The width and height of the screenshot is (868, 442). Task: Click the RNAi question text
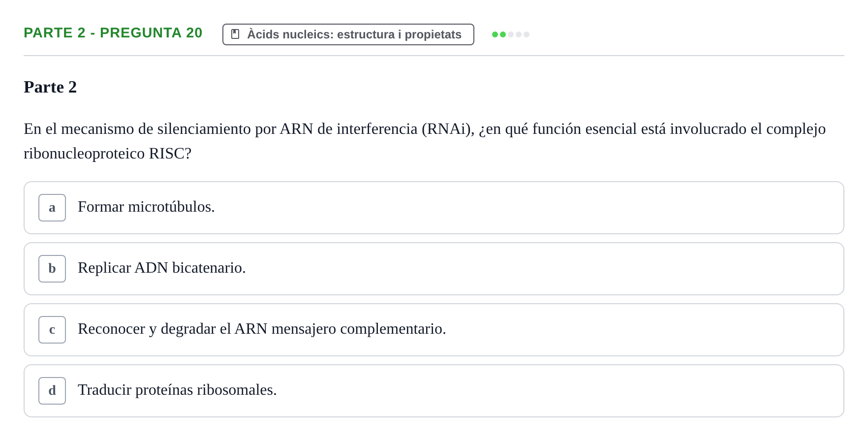point(425,141)
